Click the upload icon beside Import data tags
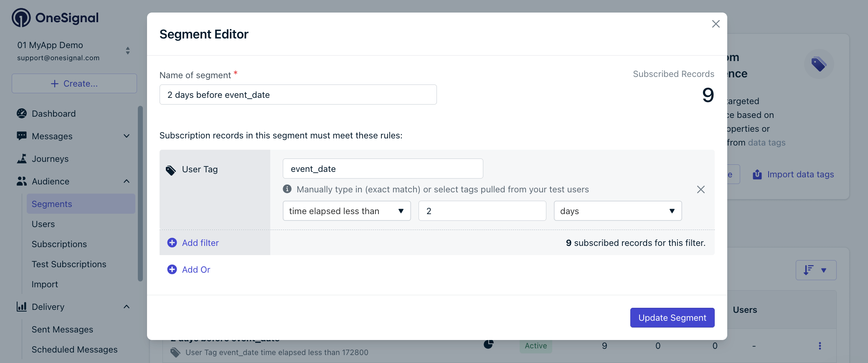The width and height of the screenshot is (868, 363). click(757, 174)
